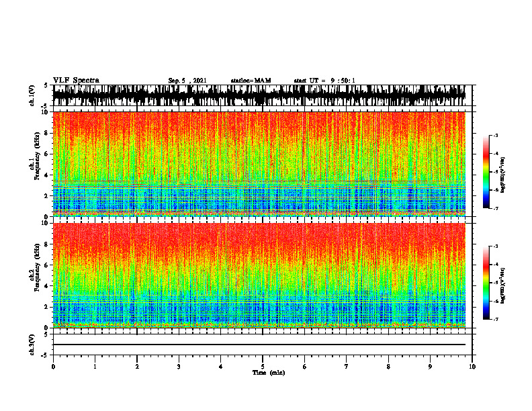Select the log(PSD) label beside ch.1 color bar

[502, 175]
